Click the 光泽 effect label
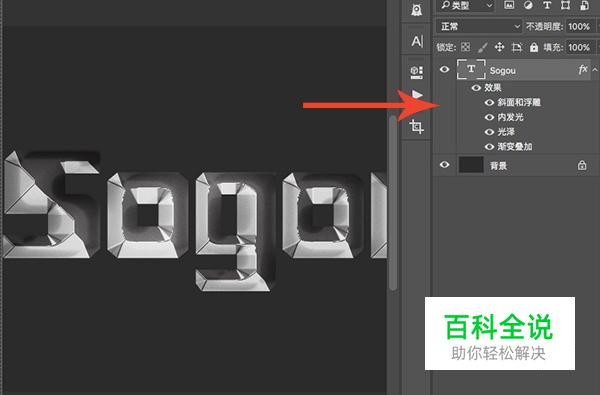 pyautogui.click(x=506, y=132)
